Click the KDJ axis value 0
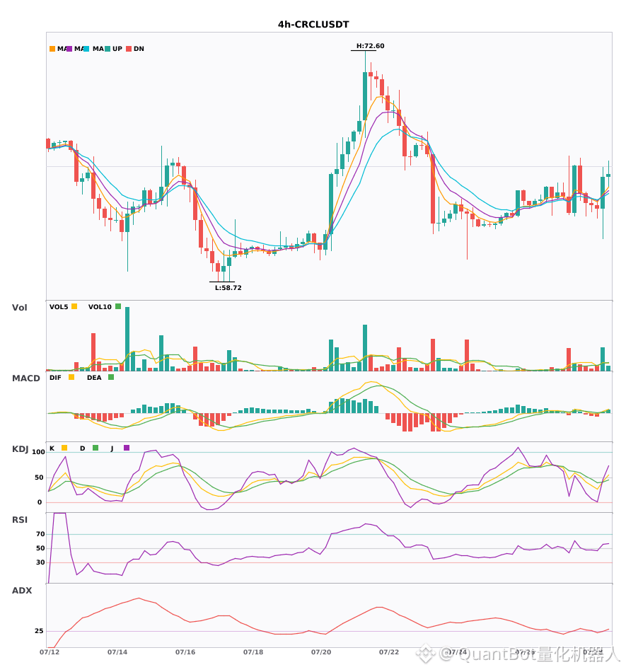Viewport: 626px width, 672px height. 40,502
